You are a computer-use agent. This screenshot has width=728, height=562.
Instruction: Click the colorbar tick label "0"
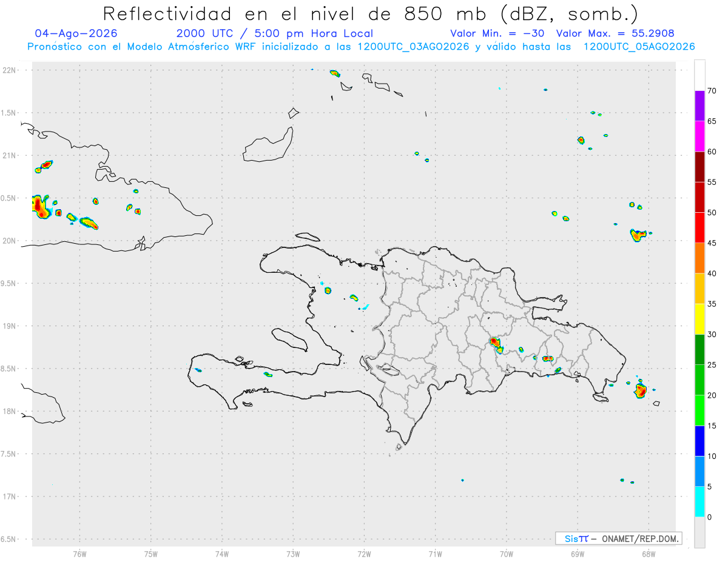709,517
